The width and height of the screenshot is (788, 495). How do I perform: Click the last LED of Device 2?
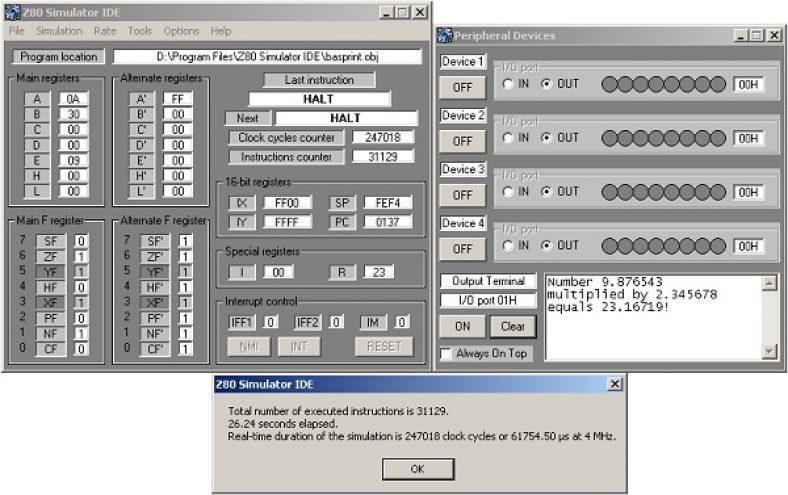pos(718,138)
